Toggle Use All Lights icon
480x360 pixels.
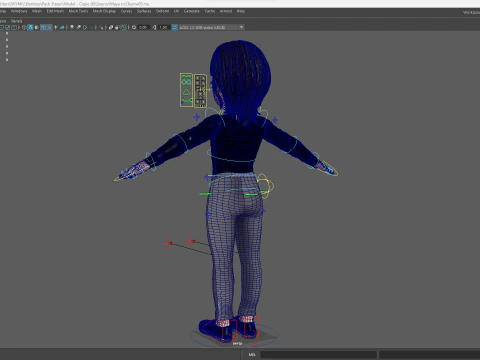(56, 27)
